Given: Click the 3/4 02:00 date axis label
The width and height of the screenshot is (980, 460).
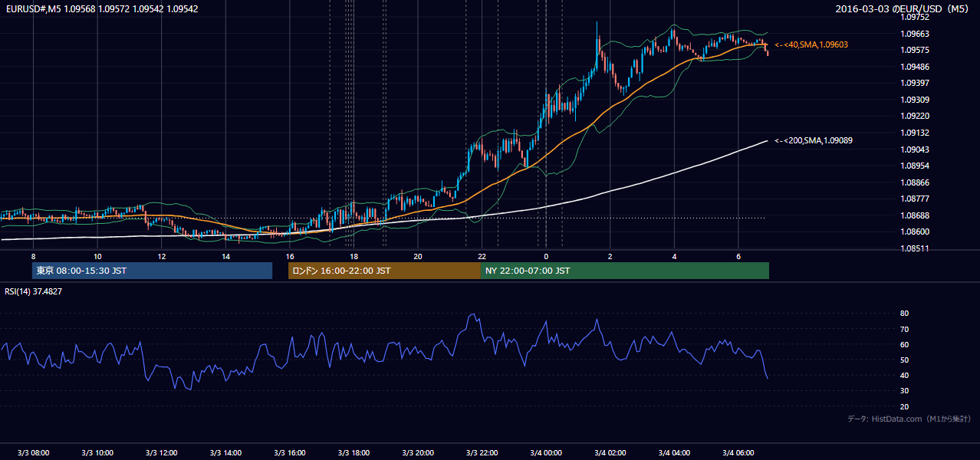Looking at the screenshot, I should (610, 452).
